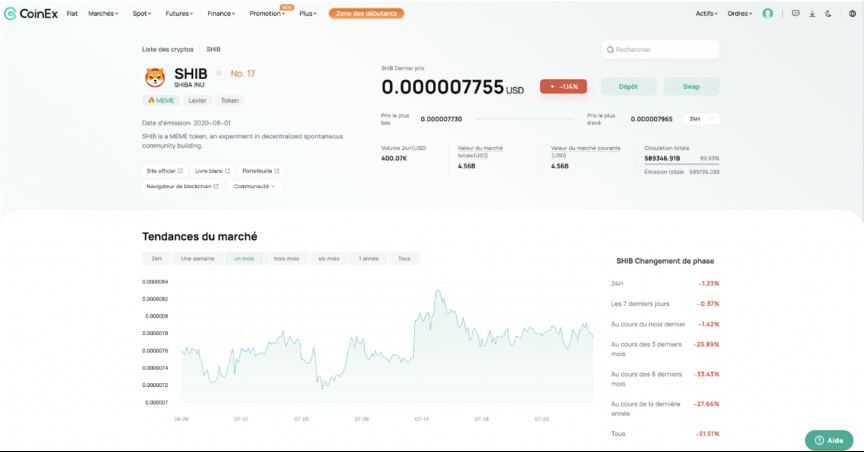The width and height of the screenshot is (864, 452).
Task: Select the Une semaine chart tab
Action: 198,259
